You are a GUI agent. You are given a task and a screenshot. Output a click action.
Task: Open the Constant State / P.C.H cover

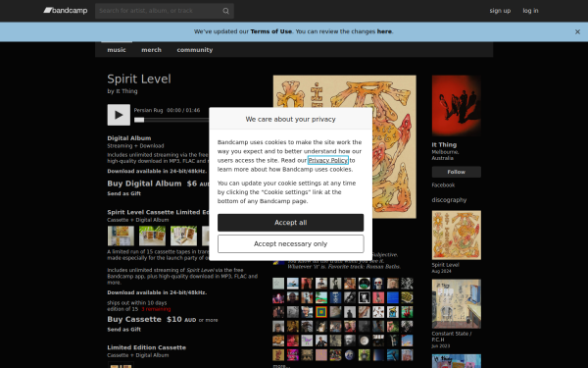coord(457,304)
